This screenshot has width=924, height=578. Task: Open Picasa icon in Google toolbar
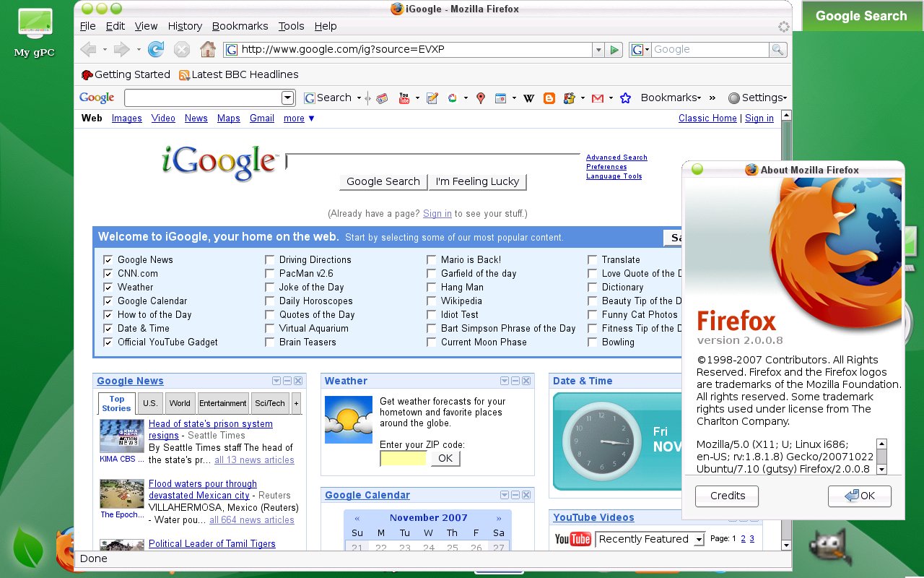point(453,98)
